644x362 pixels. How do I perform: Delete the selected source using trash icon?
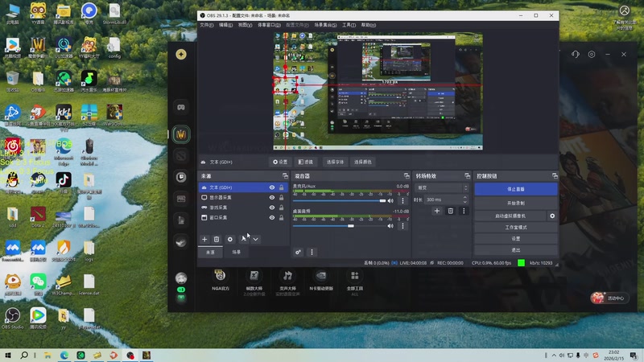217,239
